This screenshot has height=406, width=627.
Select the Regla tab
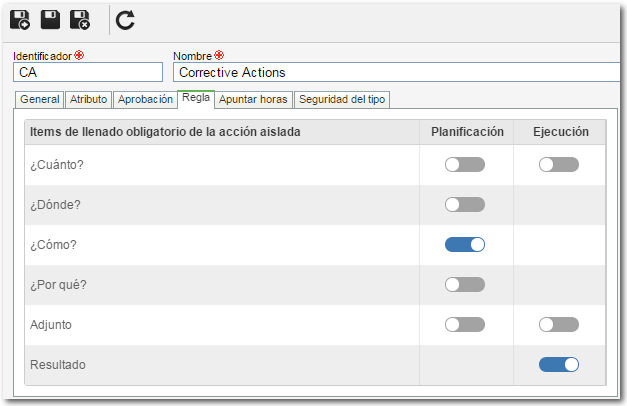[196, 98]
